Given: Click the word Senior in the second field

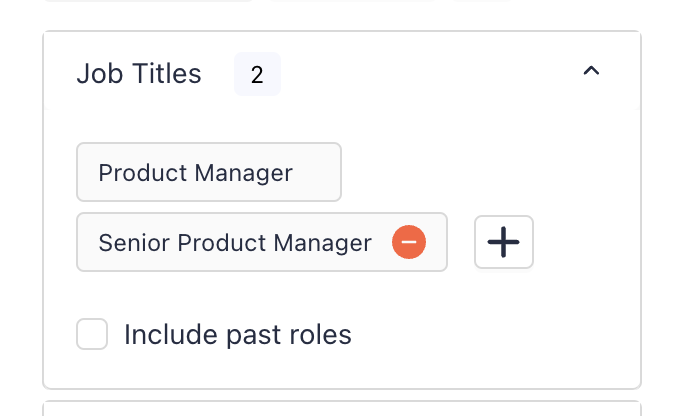Looking at the screenshot, I should [135, 243].
